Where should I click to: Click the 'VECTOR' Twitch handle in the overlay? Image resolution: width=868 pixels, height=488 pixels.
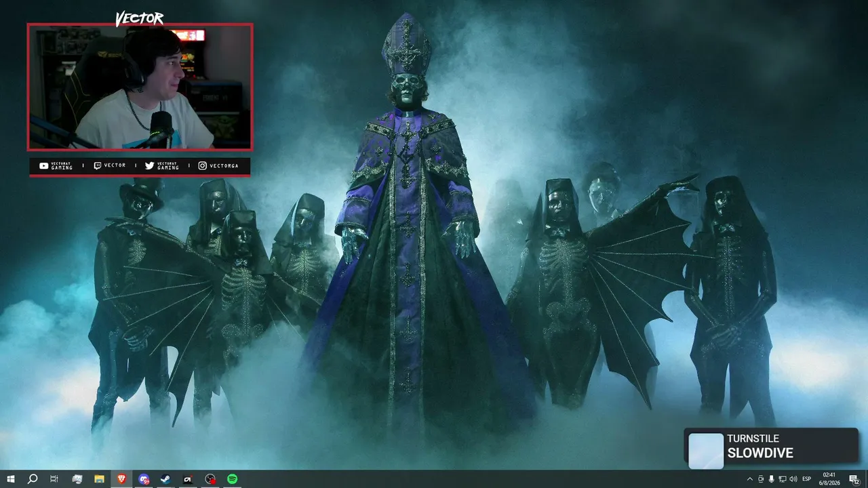click(115, 165)
